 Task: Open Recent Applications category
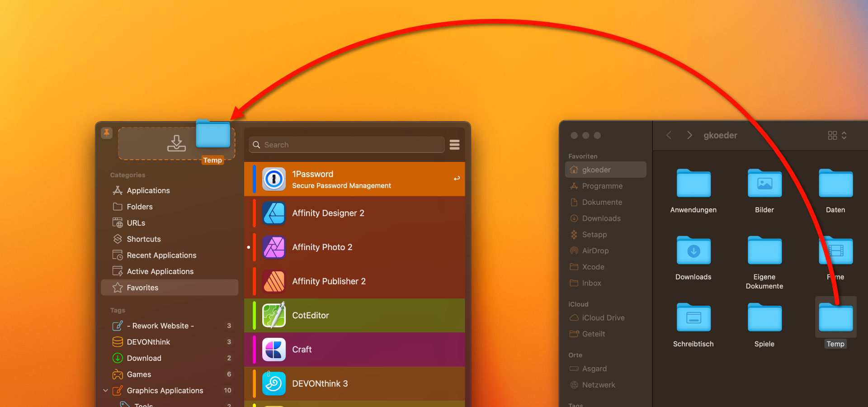click(x=170, y=256)
